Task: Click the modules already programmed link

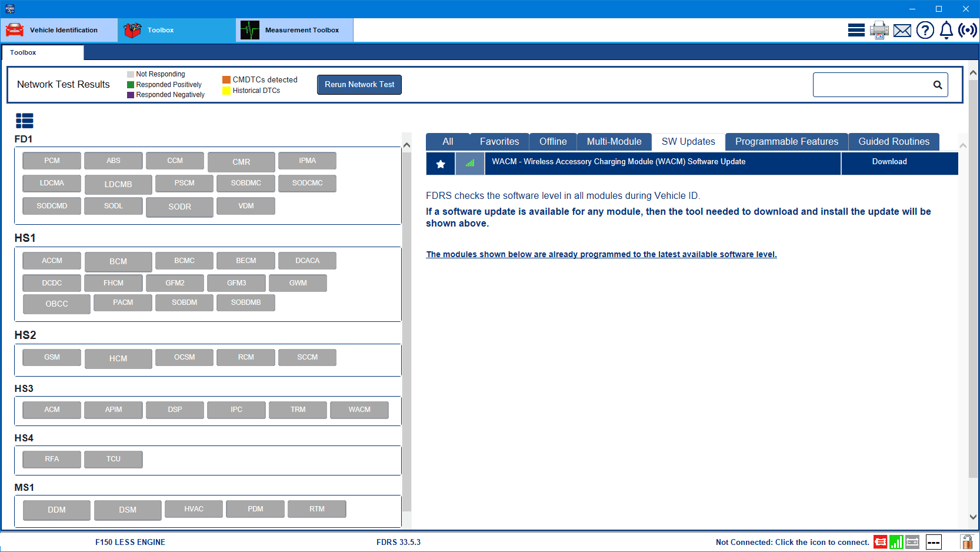Action: pos(601,254)
